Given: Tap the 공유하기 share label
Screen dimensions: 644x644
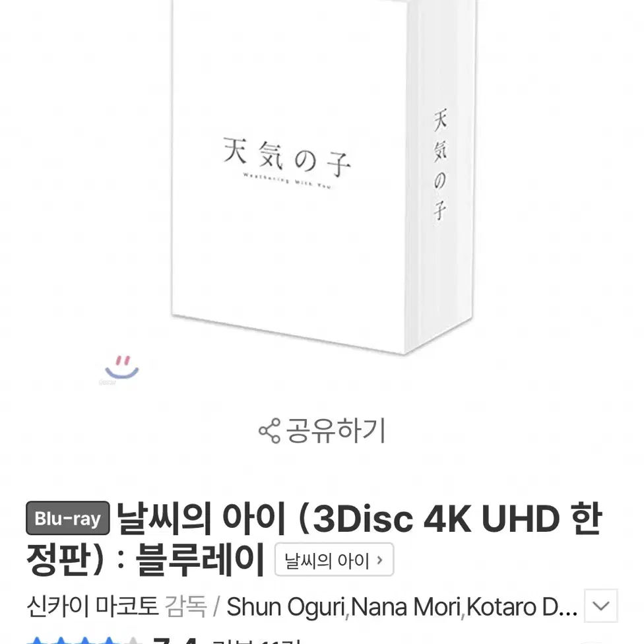Looking at the screenshot, I should tap(336, 430).
